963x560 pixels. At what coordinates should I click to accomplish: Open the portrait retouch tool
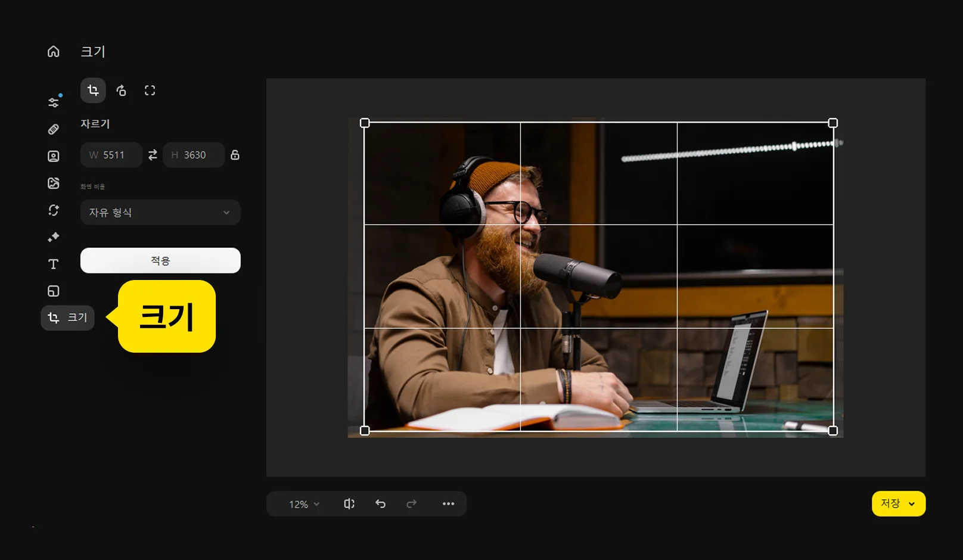click(54, 156)
